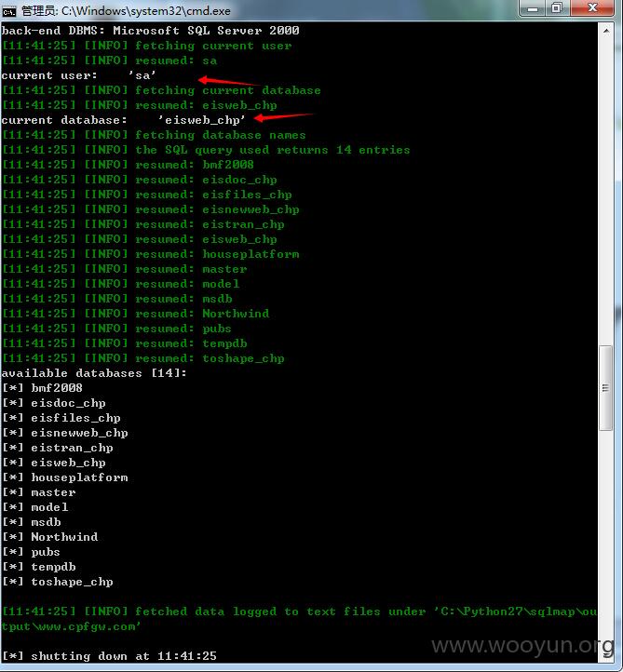Click the line 'shutting down at 11:41:25'
623x672 pixels.
109,656
